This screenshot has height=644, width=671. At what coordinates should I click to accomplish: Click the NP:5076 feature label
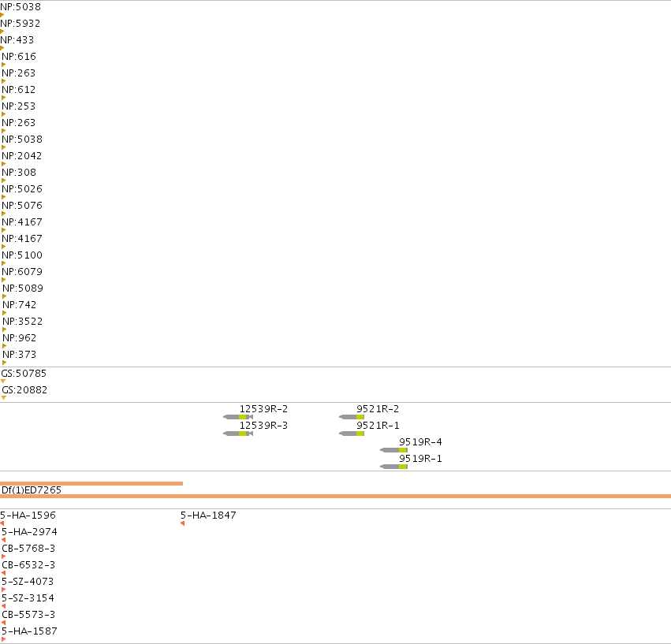tap(22, 206)
